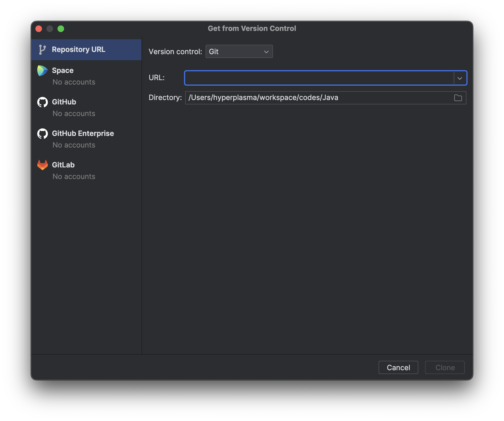Click the GitHub Enterprise octocat icon
The width and height of the screenshot is (504, 421).
tap(43, 133)
